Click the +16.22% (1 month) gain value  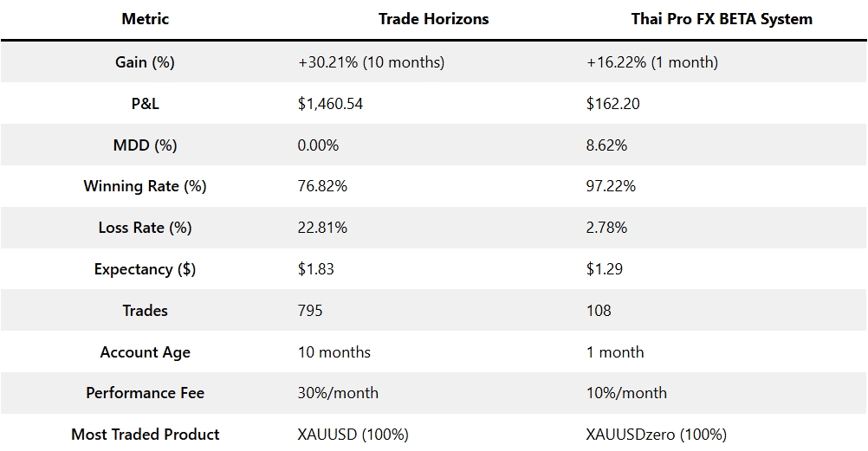click(651, 62)
